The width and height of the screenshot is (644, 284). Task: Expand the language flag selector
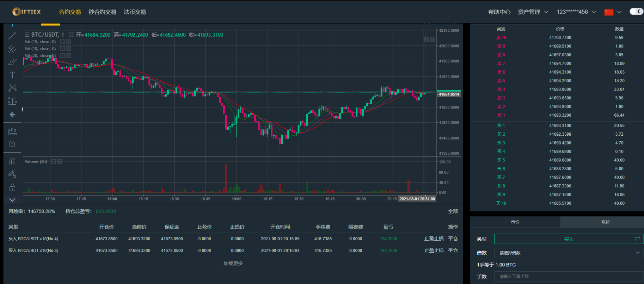613,12
